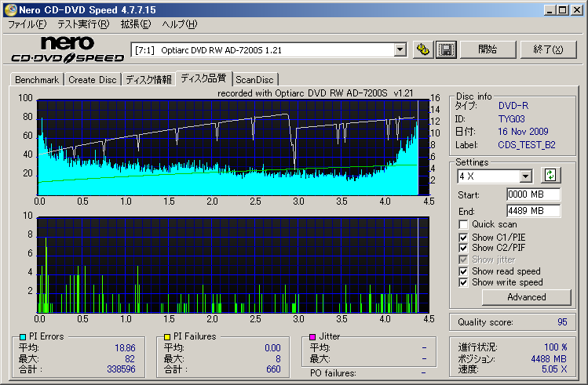Image resolution: width=588 pixels, height=385 pixels.
Task: Toggle the greyed Show jitter checkbox
Action: click(463, 260)
